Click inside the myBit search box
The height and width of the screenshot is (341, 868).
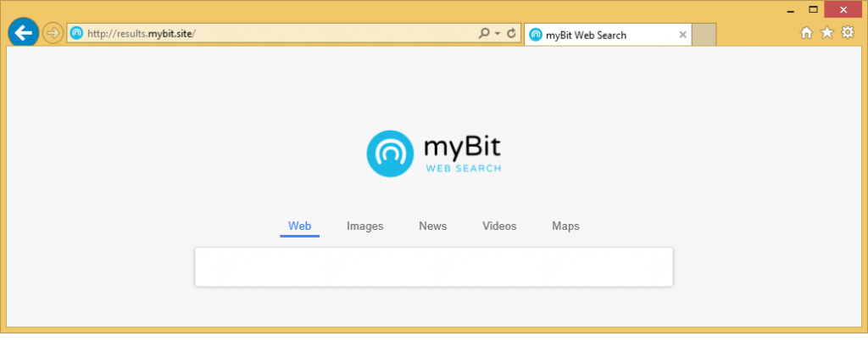click(433, 267)
